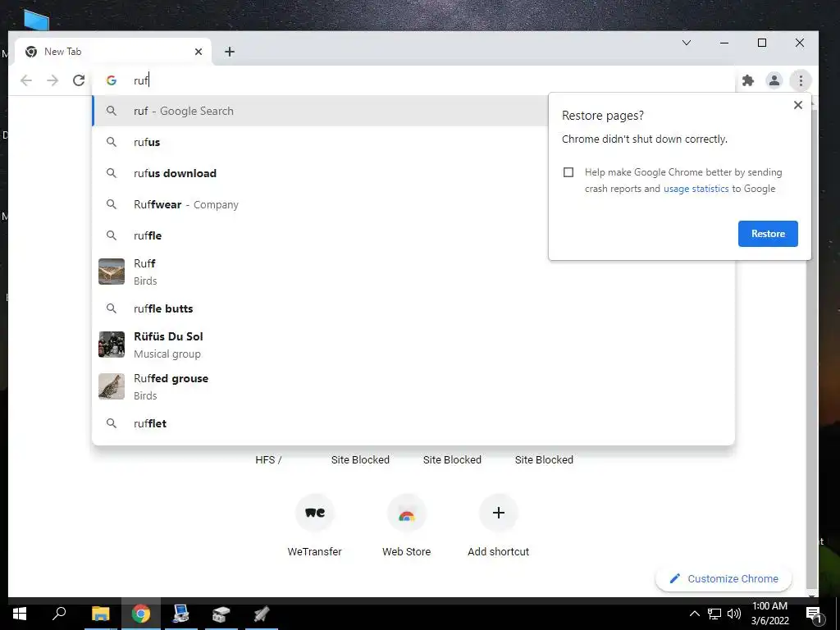Viewport: 840px width, 630px height.
Task: Click the Rüfüs Du Sol thumbnail
Action: click(112, 344)
